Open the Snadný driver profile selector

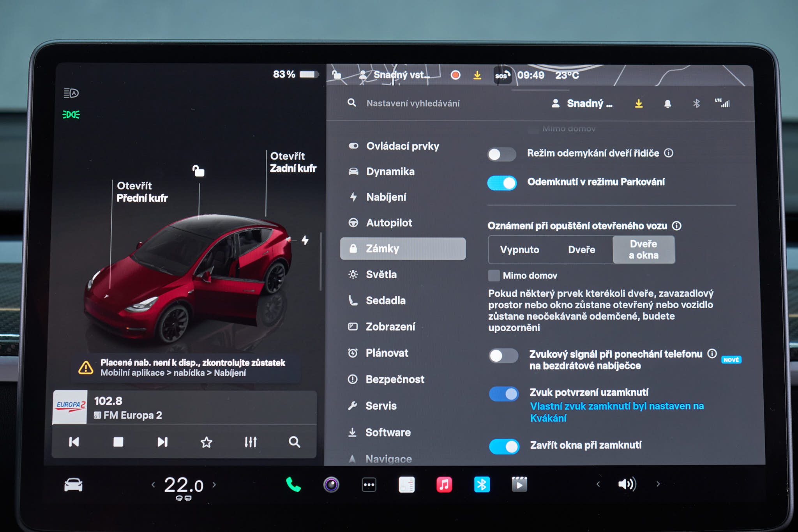[582, 104]
